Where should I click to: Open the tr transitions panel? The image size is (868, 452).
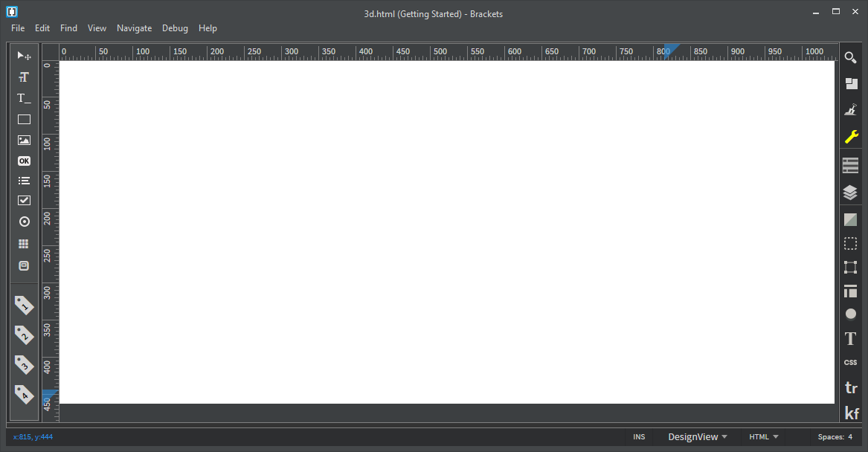coord(852,388)
